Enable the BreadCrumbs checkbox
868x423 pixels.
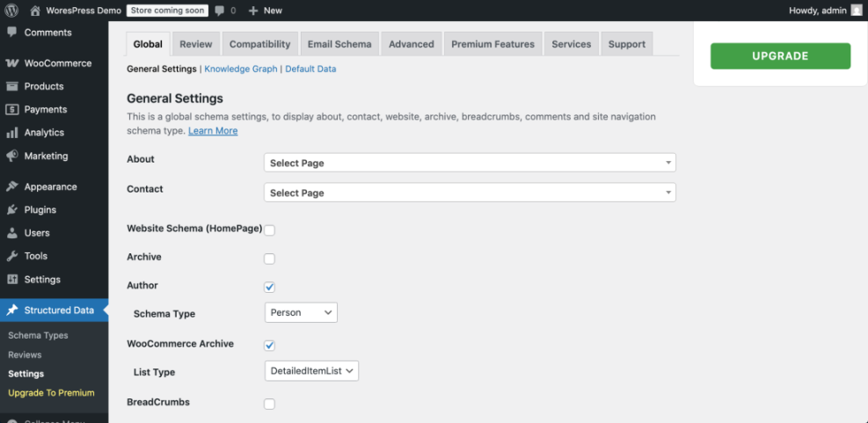pyautogui.click(x=270, y=404)
